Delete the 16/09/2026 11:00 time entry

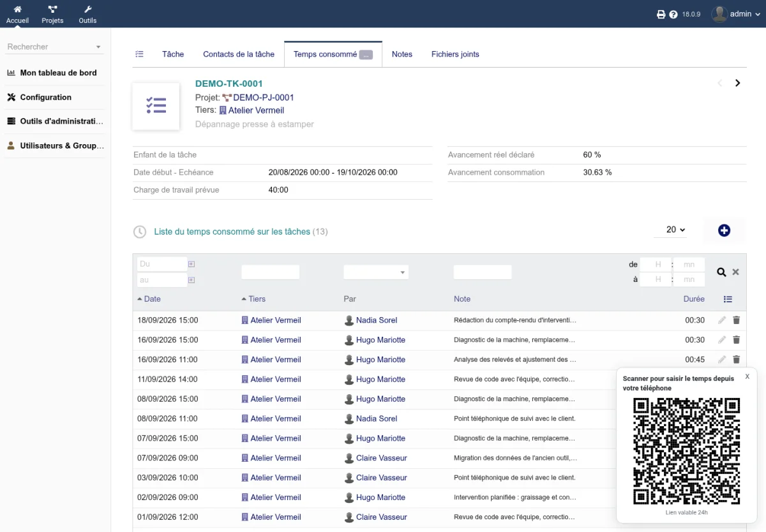pos(736,360)
